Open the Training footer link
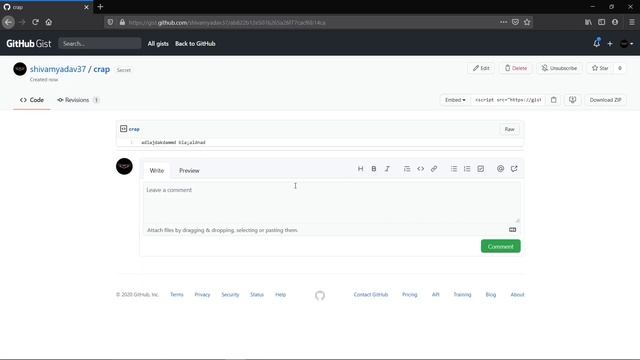The height and width of the screenshot is (360, 640). [462, 295]
